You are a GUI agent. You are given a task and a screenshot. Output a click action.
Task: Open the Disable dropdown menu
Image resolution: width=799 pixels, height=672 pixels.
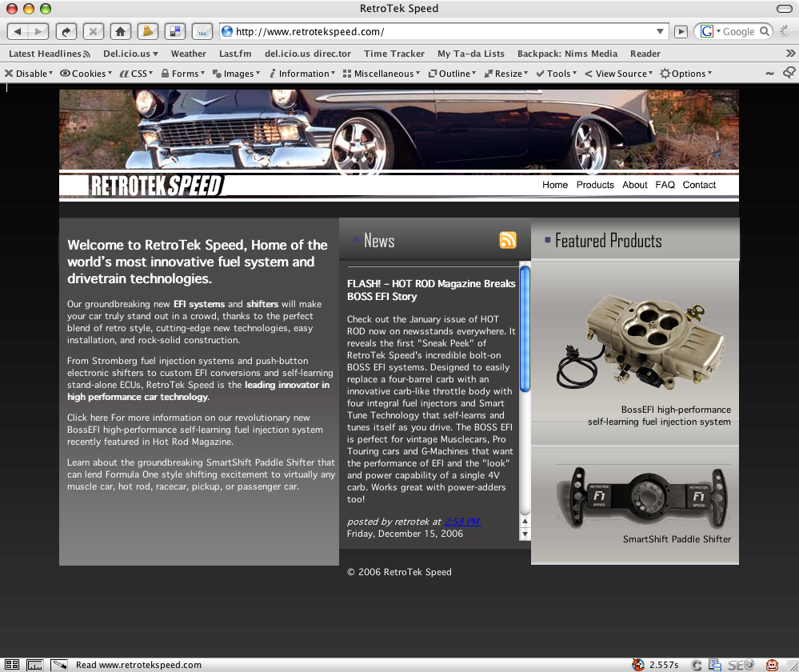coord(29,74)
